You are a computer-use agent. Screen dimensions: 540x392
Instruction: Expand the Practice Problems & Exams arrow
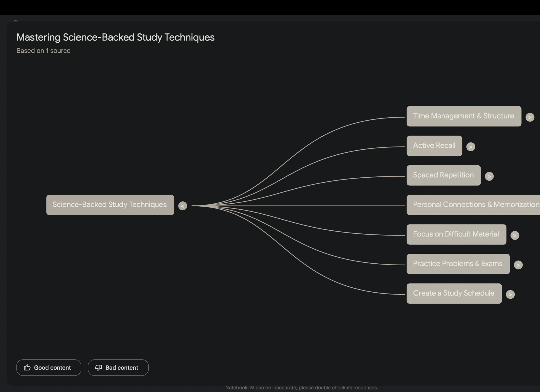(518, 265)
